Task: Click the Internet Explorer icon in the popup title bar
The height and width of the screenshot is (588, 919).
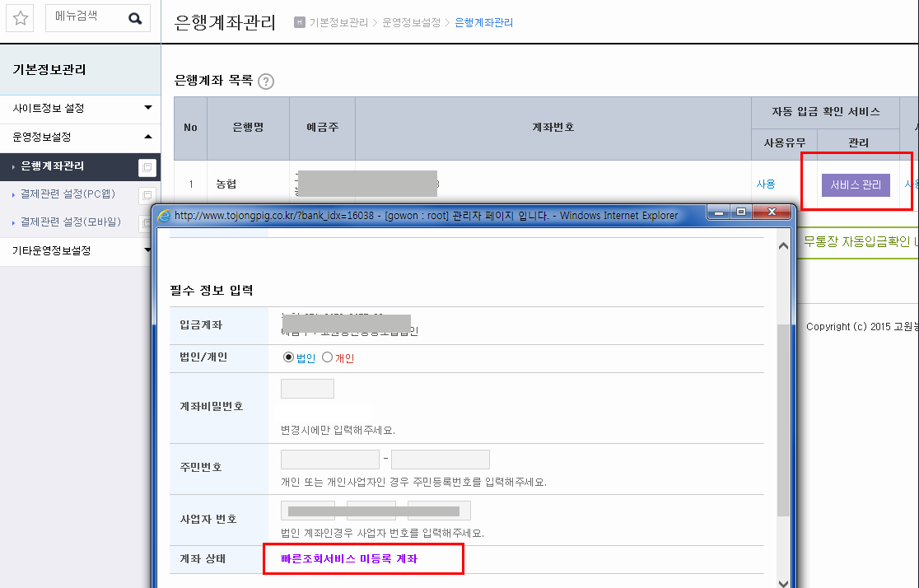Action: coord(165,216)
